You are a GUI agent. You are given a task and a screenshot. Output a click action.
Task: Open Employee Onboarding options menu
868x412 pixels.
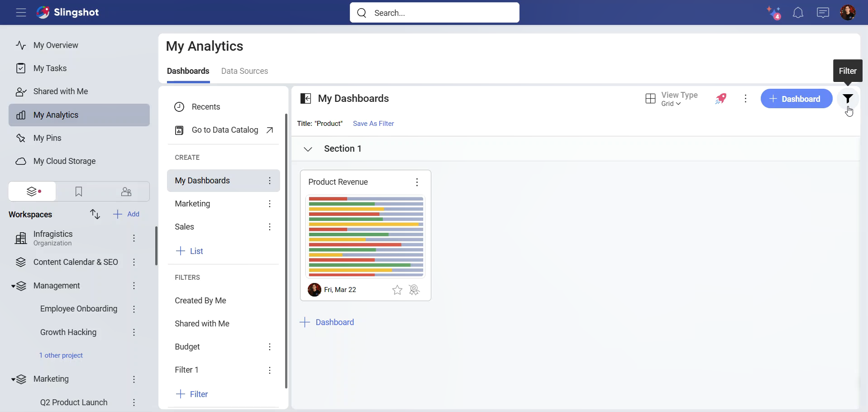coord(134,309)
